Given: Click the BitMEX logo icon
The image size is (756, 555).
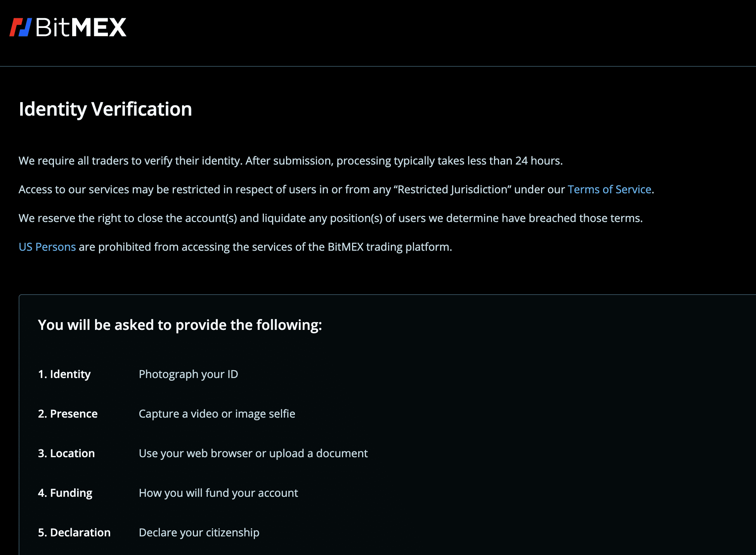Looking at the screenshot, I should [21, 28].
